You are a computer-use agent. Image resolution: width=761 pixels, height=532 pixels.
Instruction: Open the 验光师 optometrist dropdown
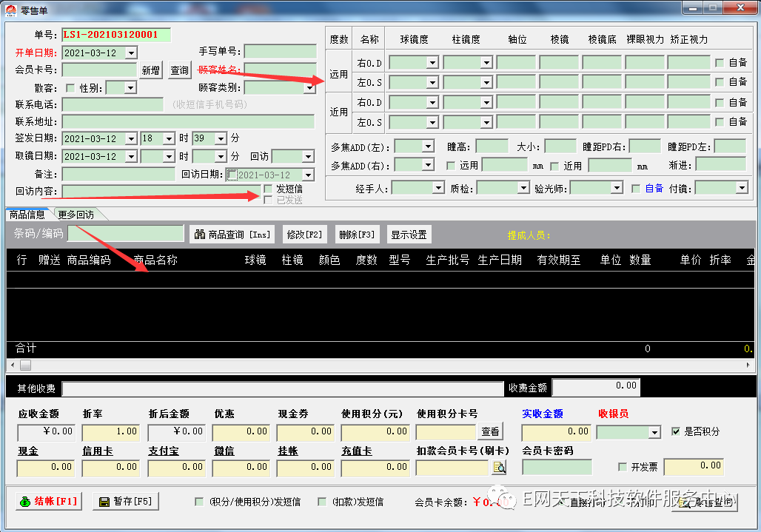click(617, 189)
